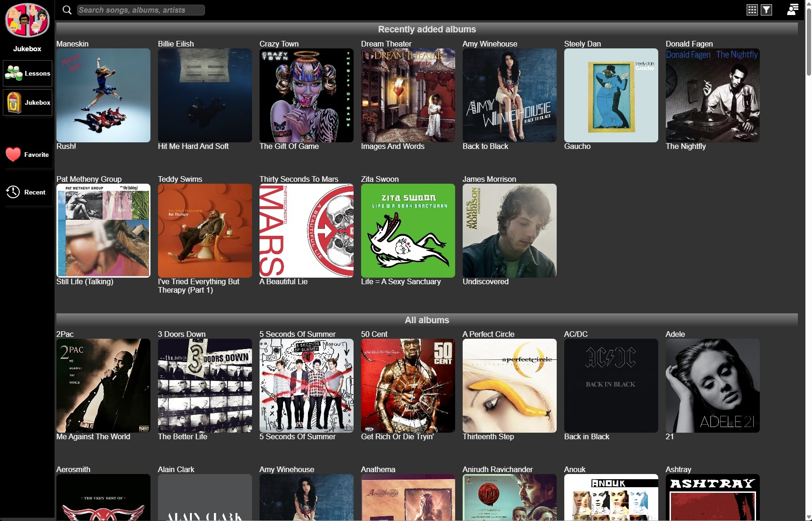Click the 'Thirteenth Step' album title

[488, 436]
